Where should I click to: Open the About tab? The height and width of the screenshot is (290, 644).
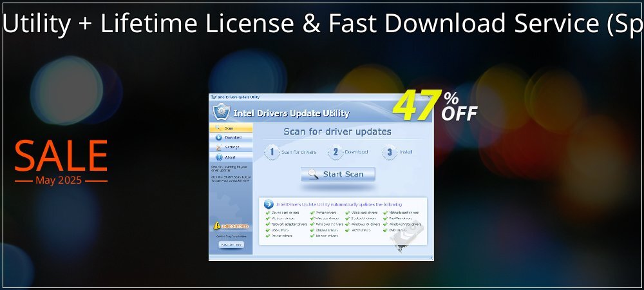(x=231, y=157)
